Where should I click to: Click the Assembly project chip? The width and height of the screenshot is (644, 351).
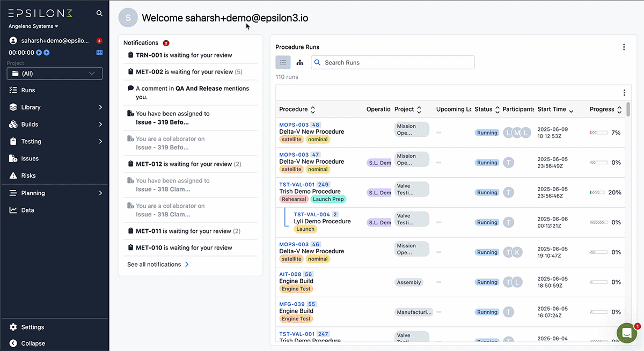pyautogui.click(x=409, y=282)
